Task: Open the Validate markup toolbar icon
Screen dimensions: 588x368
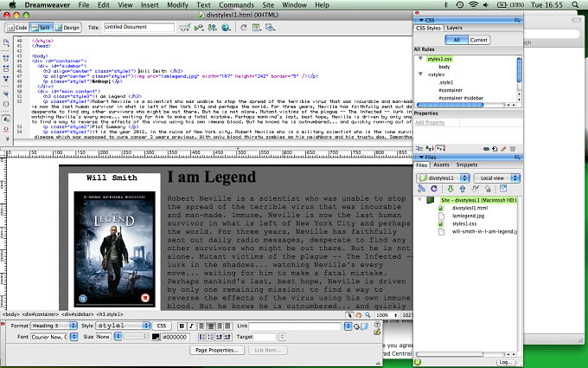Action: click(x=184, y=28)
